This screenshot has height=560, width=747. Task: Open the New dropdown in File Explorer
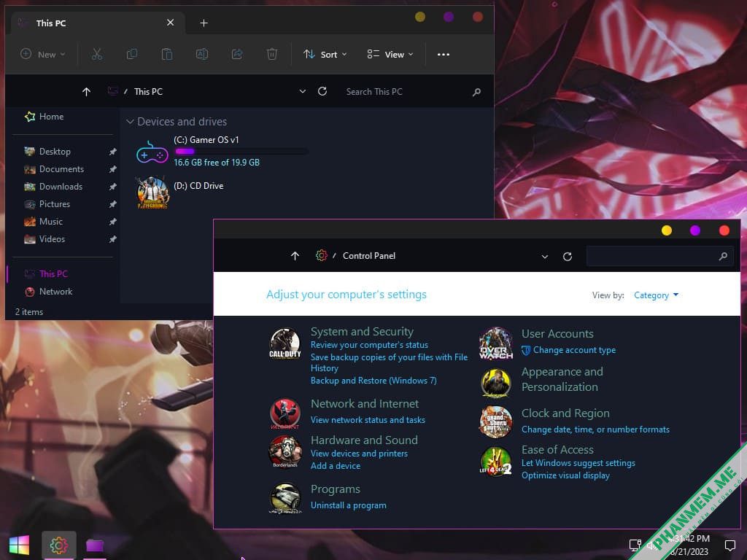coord(43,54)
